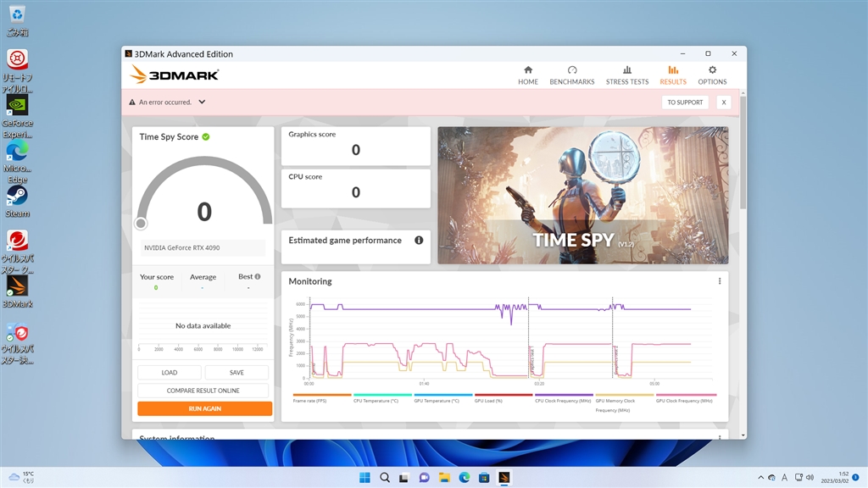The image size is (868, 488).
Task: Open the System information panel menu dots
Action: [720, 436]
